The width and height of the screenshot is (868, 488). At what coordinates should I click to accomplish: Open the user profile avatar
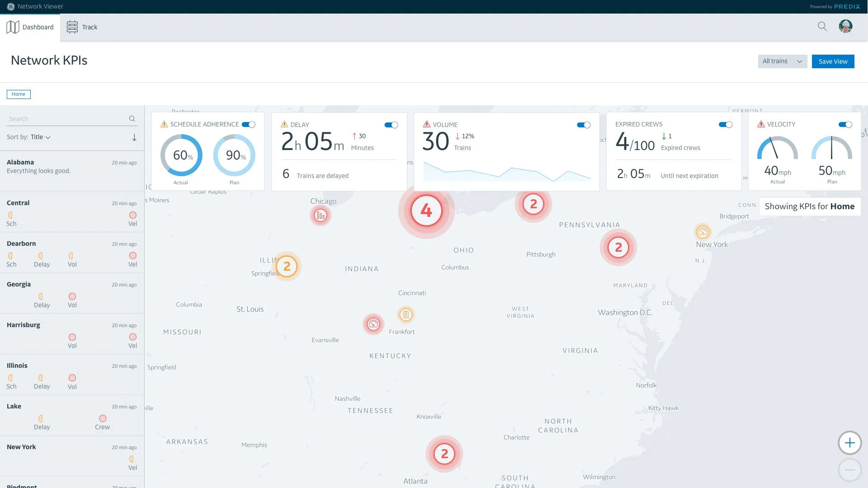pyautogui.click(x=845, y=27)
